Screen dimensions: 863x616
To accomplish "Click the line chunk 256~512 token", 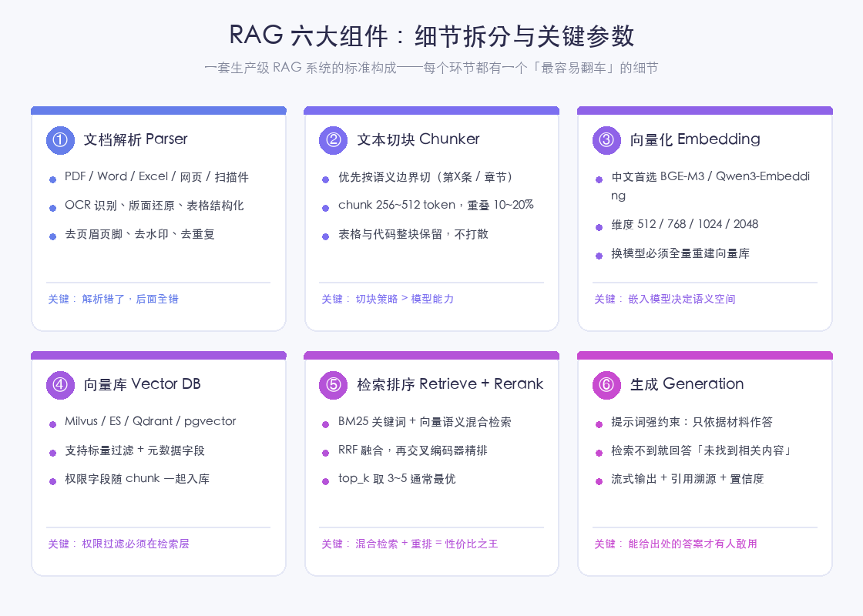I will [436, 205].
